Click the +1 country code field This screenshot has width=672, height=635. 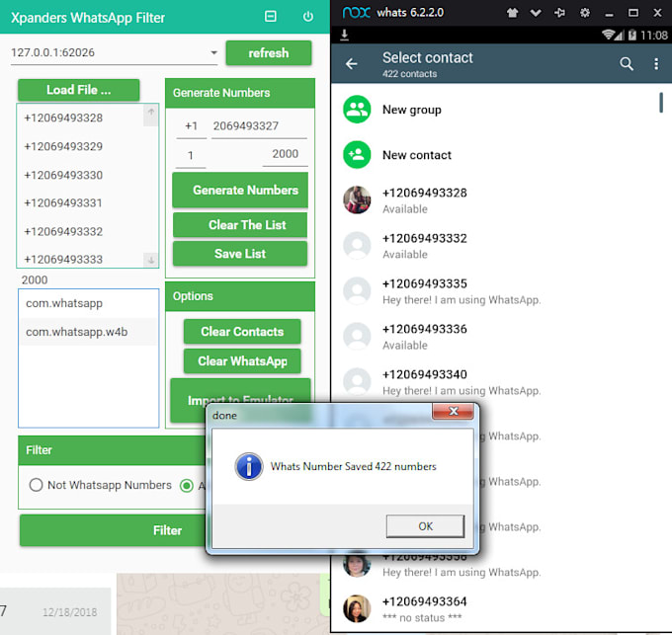point(191,126)
